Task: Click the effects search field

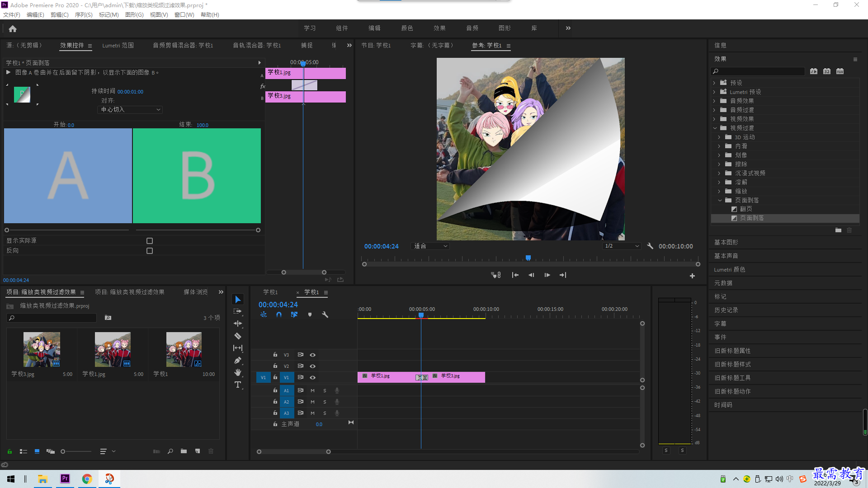Action: 758,71
